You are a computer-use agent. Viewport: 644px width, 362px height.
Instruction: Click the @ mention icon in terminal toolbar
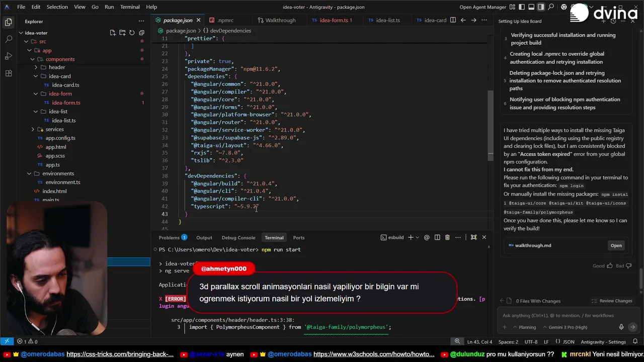427,237
